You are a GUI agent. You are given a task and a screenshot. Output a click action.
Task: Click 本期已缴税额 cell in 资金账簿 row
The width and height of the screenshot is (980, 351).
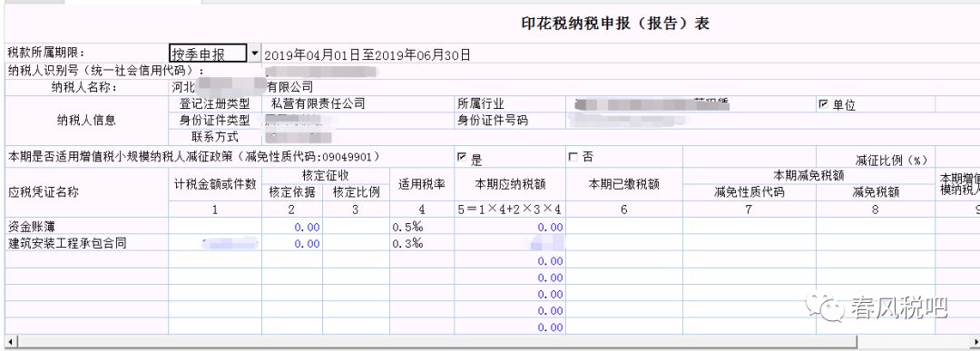623,226
